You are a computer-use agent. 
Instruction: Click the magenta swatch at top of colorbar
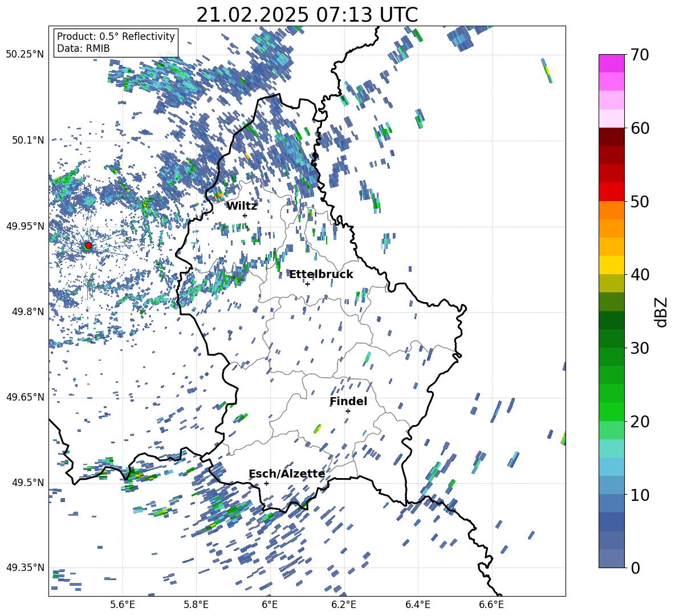click(x=612, y=64)
